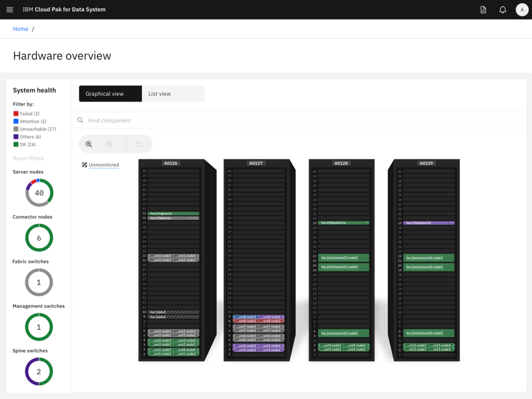Click the Management switches donut chart
The height and width of the screenshot is (399, 532).
coord(39,327)
